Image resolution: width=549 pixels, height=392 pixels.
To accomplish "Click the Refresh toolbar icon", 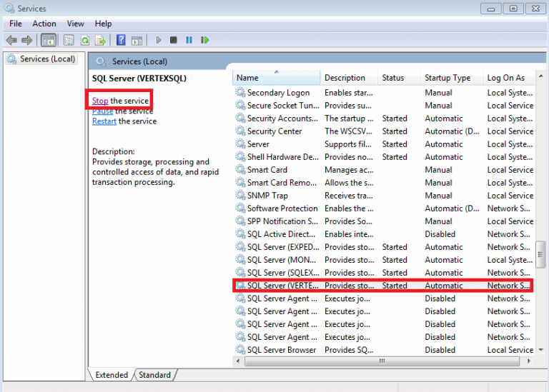I will [x=85, y=40].
